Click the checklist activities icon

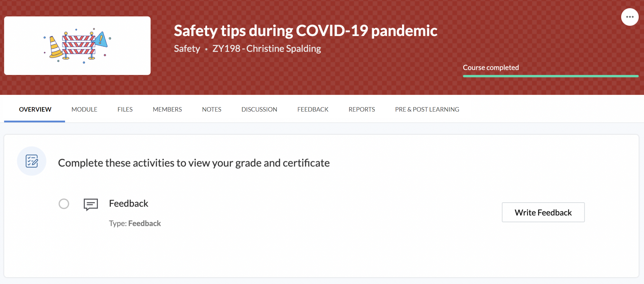point(32,161)
